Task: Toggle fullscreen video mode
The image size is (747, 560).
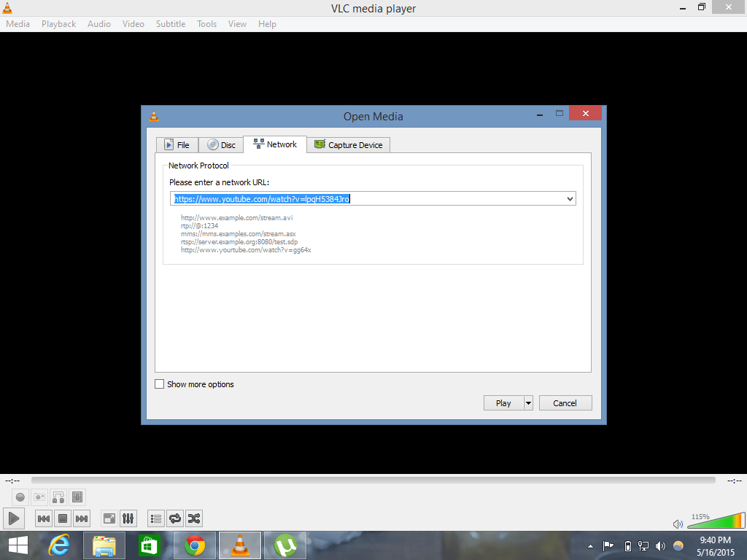Action: 109,518
